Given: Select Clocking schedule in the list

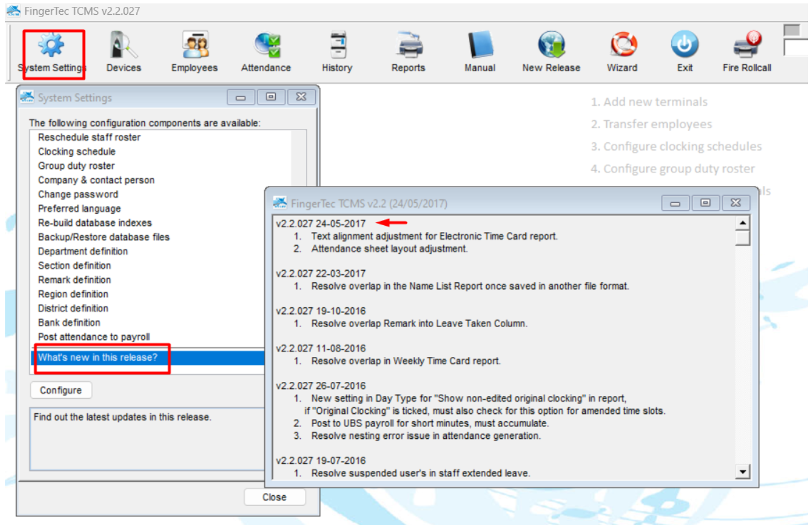Looking at the screenshot, I should pyautogui.click(x=77, y=152).
